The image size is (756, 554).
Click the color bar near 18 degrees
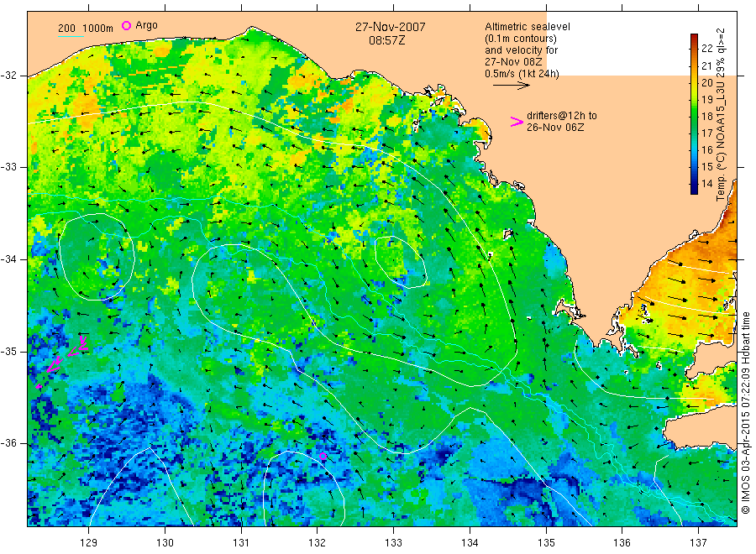coord(695,116)
